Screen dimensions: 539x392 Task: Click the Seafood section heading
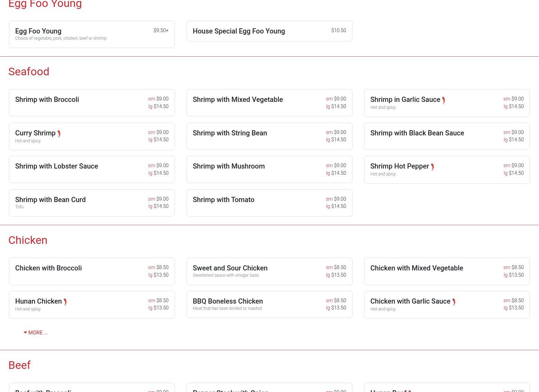(29, 71)
